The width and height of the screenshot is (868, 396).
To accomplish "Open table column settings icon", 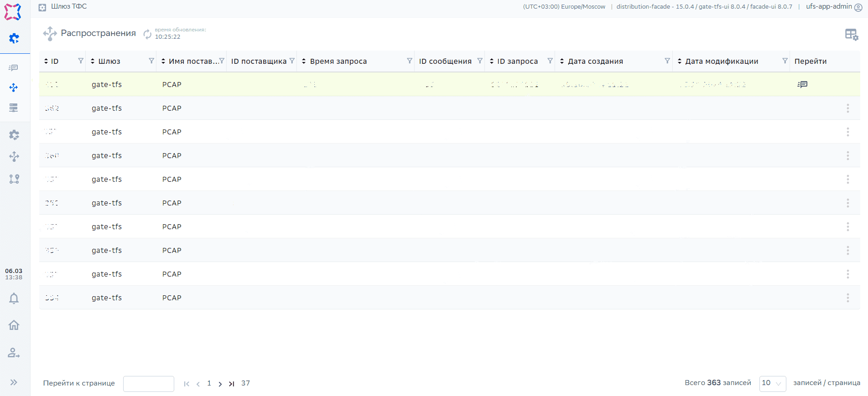I will click(851, 35).
